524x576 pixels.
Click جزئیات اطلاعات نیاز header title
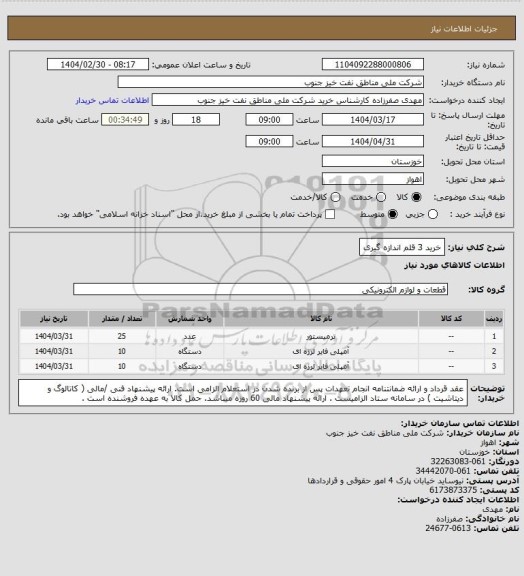pos(464,29)
